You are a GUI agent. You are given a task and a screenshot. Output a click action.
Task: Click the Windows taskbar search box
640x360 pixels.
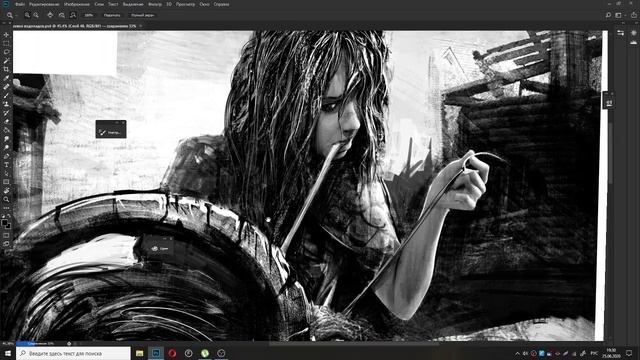pos(73,353)
